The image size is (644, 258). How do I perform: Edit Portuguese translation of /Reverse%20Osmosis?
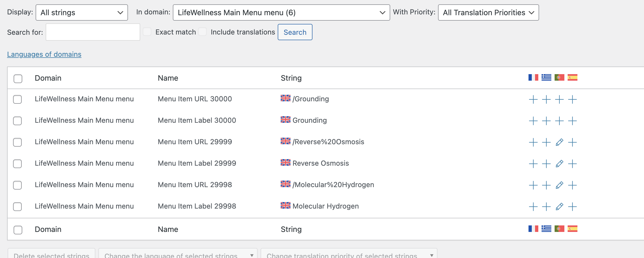point(559,142)
